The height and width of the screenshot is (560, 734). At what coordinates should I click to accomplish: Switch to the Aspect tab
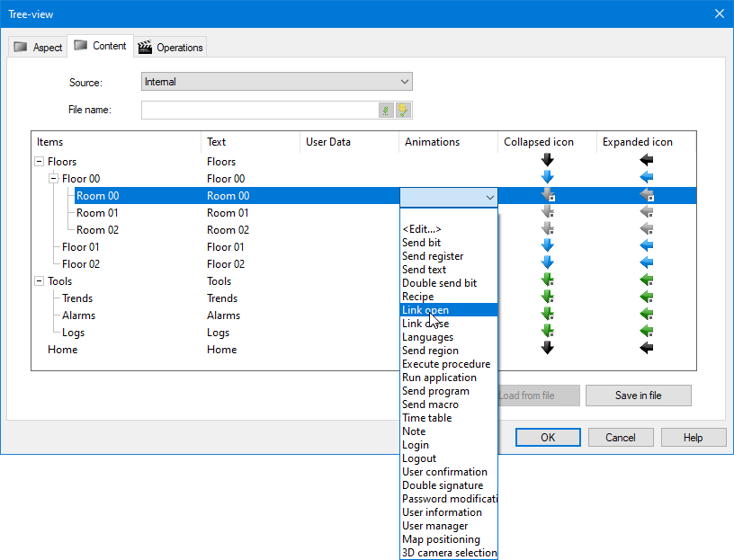pos(38,48)
